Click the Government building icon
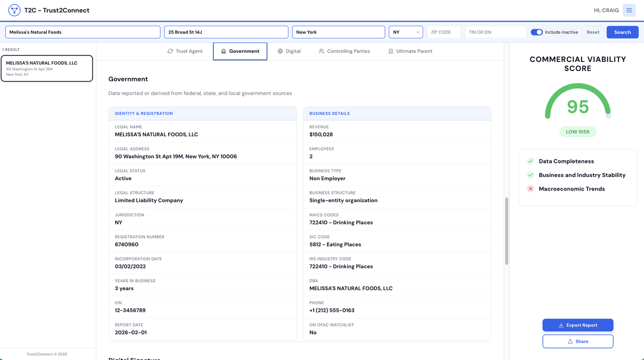Screen dimensions: 644x360 click(223, 51)
